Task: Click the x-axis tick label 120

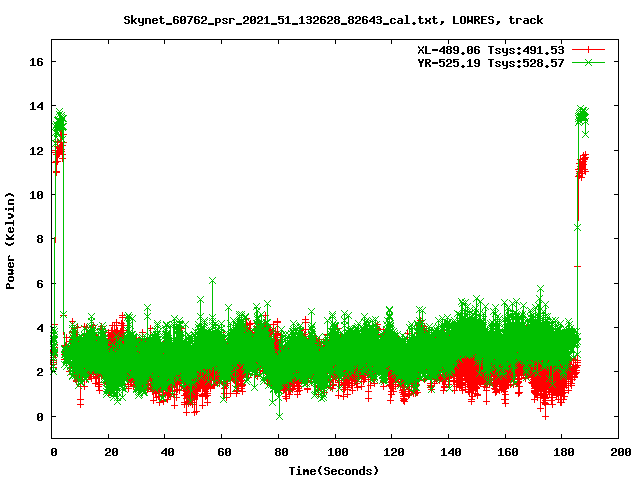Action: pos(394,452)
